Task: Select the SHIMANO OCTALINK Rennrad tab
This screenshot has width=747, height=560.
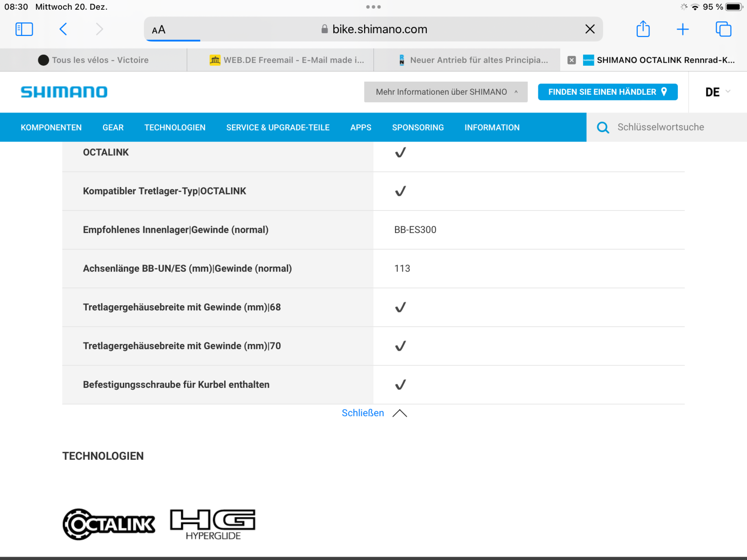Action: (x=654, y=60)
